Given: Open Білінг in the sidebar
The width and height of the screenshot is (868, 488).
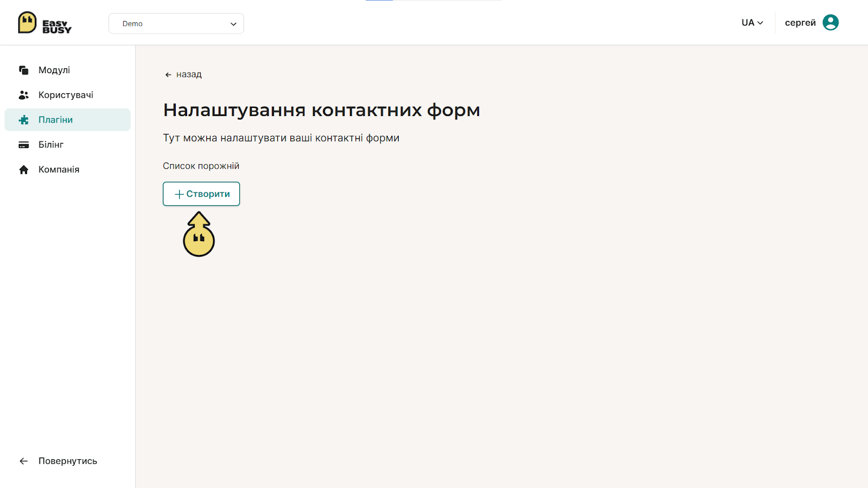Looking at the screenshot, I should coord(68,145).
